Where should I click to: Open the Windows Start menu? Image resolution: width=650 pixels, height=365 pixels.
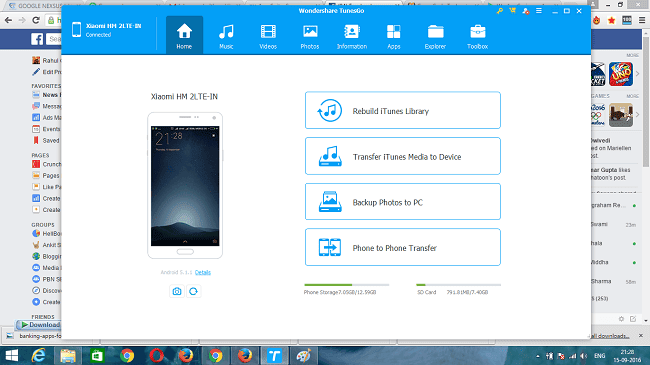point(12,356)
